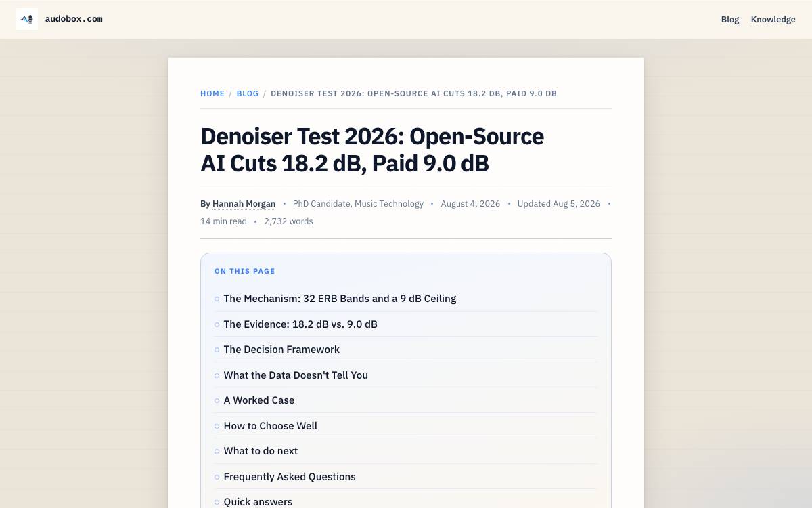The image size is (812, 508).
Task: Jump to What to do next section
Action: (x=261, y=451)
